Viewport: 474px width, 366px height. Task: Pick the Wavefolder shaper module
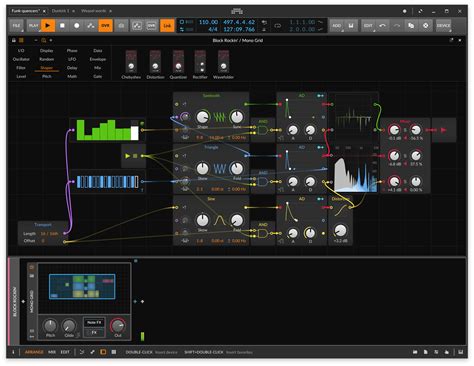(223, 65)
